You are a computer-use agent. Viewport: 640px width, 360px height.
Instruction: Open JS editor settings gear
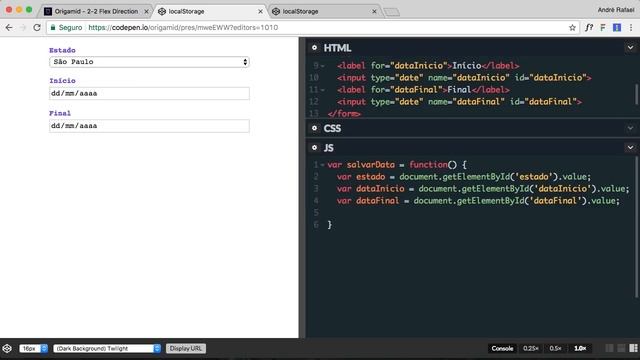[314, 148]
